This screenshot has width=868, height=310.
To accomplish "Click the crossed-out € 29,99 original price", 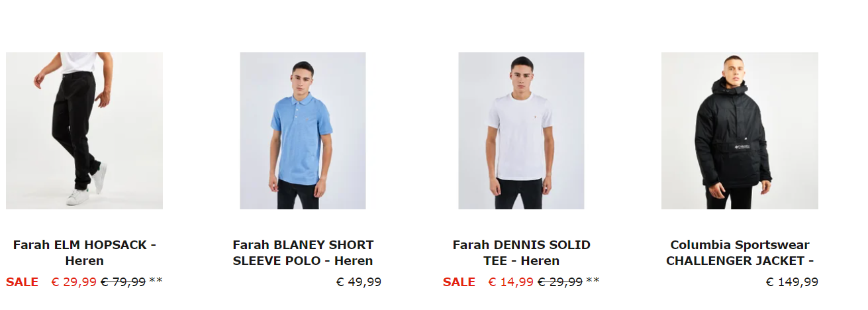I will [560, 282].
